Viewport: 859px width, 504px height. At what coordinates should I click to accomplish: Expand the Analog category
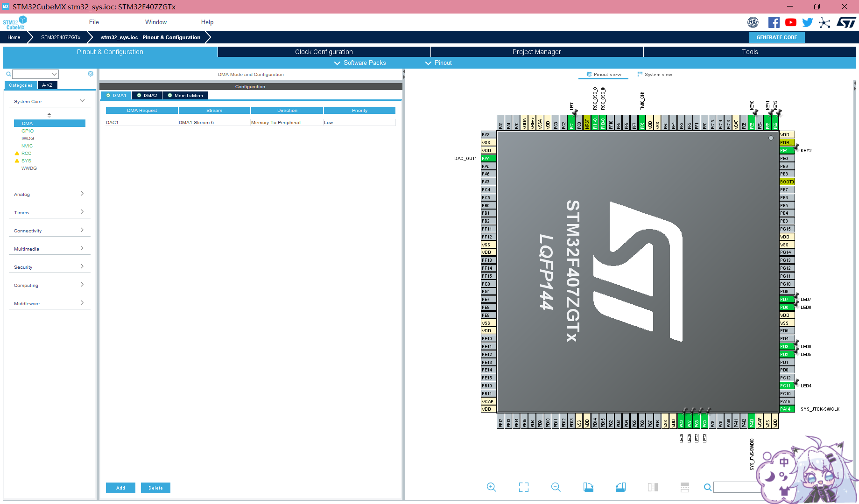point(82,194)
